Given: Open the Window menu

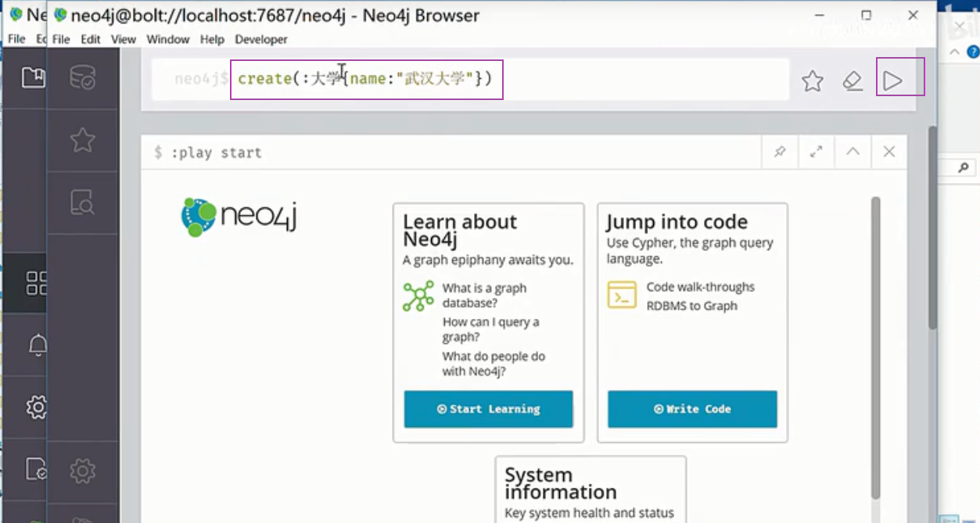Looking at the screenshot, I should tap(167, 39).
